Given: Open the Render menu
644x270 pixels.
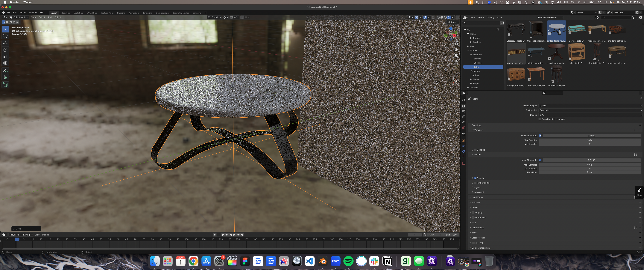Looking at the screenshot, I should (x=23, y=12).
